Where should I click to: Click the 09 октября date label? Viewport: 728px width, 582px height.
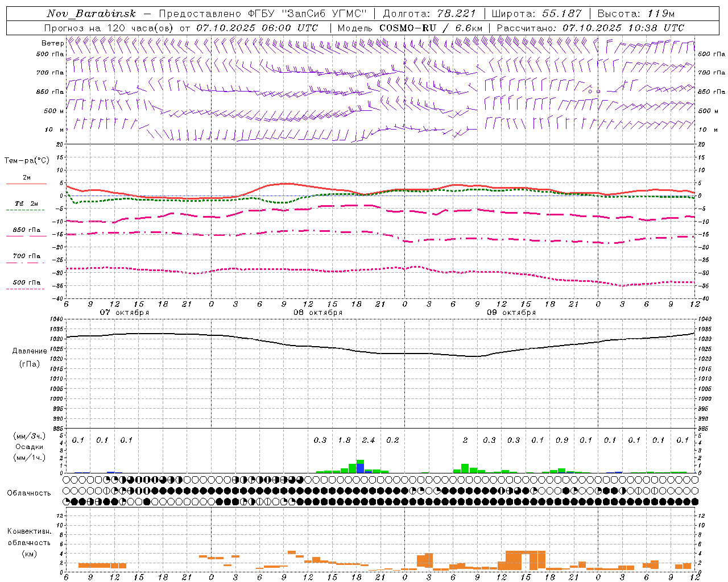[511, 313]
